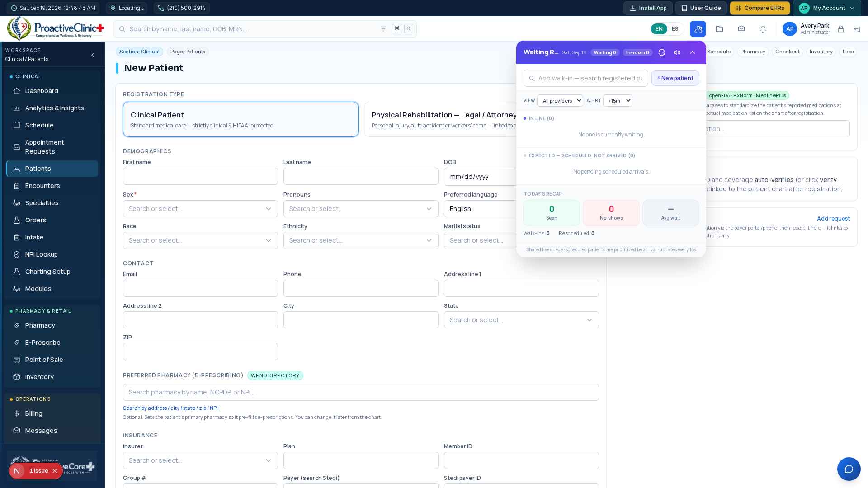
Task: Open the waiting room header icon
Action: point(698,29)
